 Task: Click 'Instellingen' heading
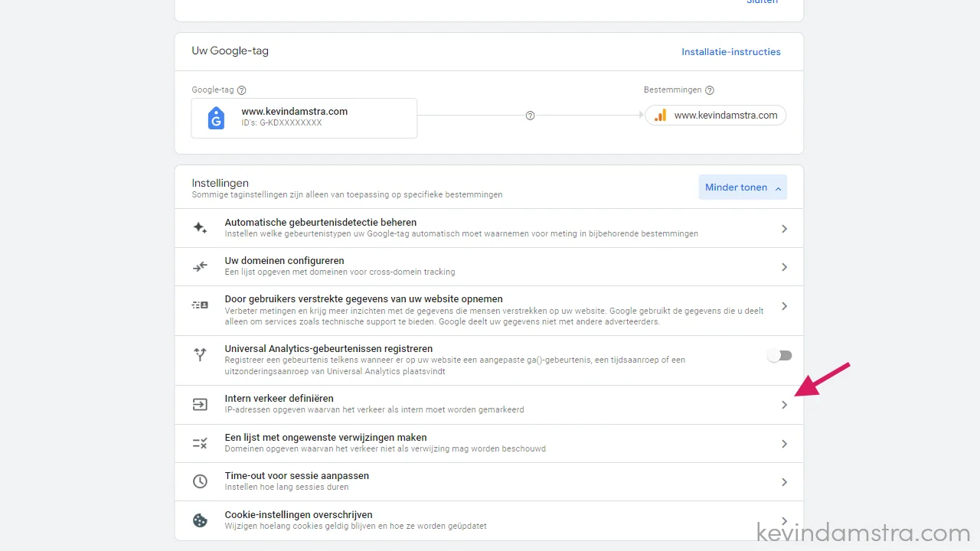tap(220, 183)
